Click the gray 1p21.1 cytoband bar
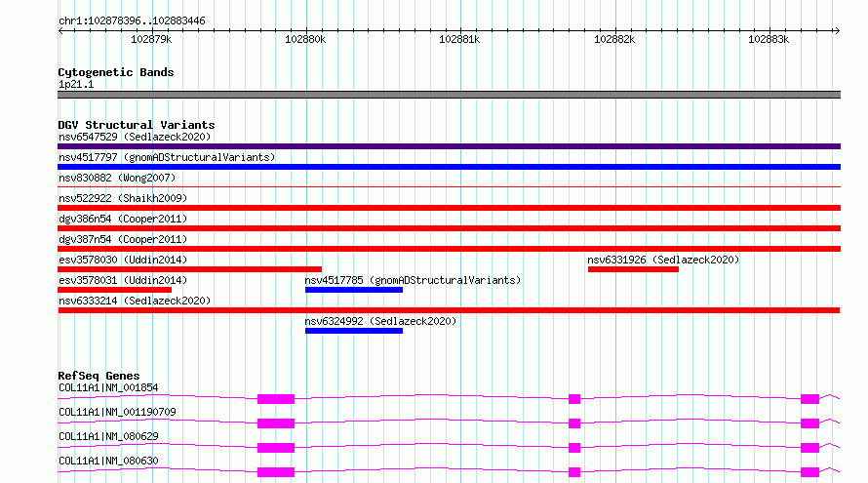Image resolution: width=868 pixels, height=483 pixels. pyautogui.click(x=449, y=95)
